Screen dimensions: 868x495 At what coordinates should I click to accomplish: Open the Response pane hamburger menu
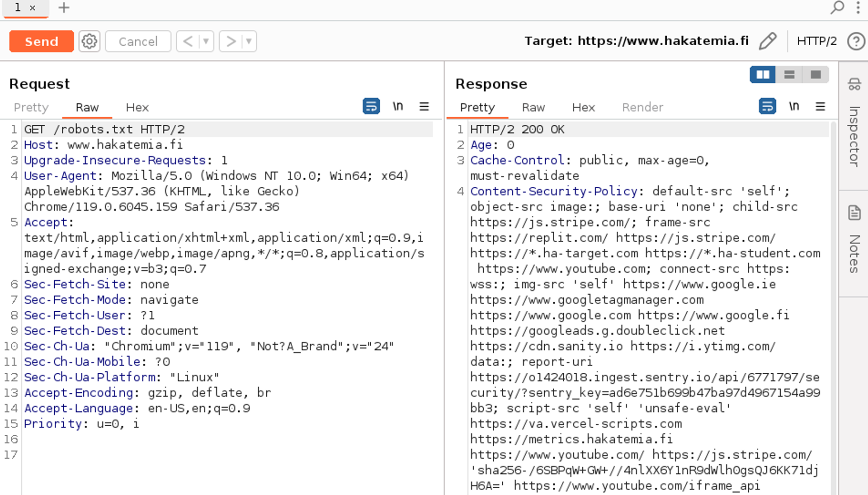[x=820, y=107]
